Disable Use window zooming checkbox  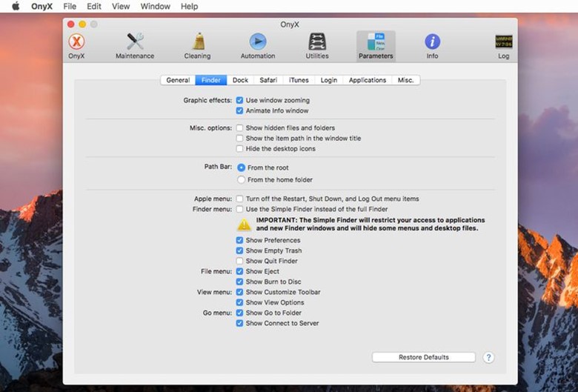click(239, 100)
